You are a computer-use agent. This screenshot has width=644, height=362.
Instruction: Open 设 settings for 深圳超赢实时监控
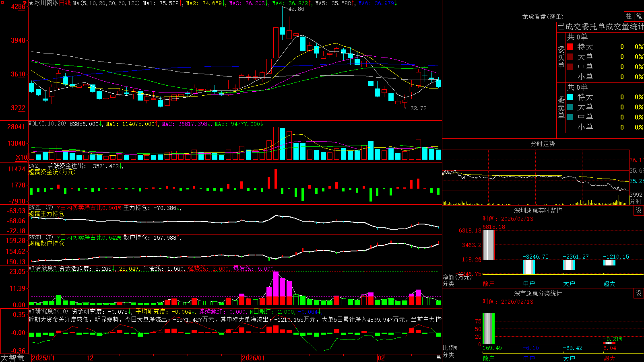click(x=639, y=210)
